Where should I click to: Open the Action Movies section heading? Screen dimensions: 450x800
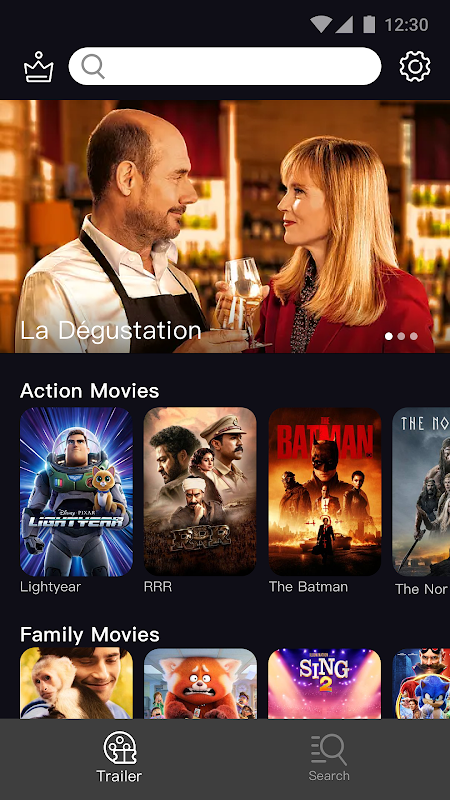[x=89, y=391]
